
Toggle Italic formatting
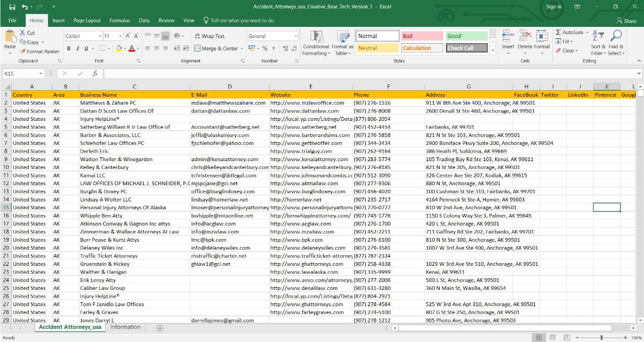click(x=77, y=49)
